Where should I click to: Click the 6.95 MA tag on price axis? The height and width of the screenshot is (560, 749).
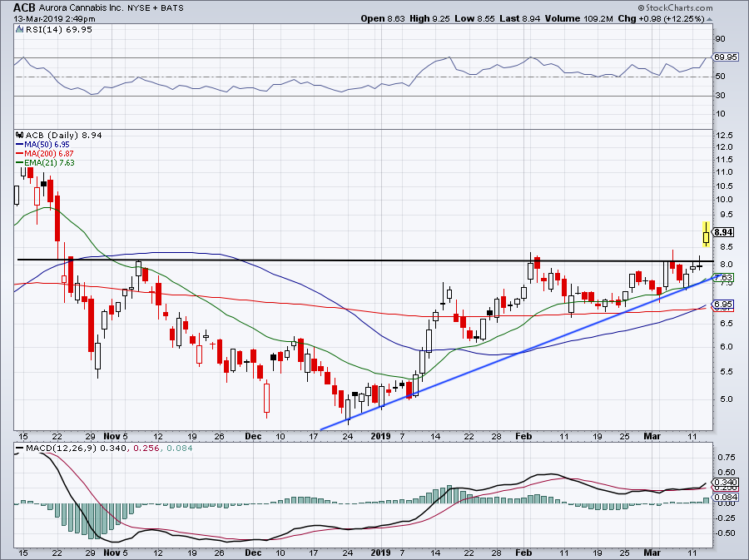[x=724, y=304]
